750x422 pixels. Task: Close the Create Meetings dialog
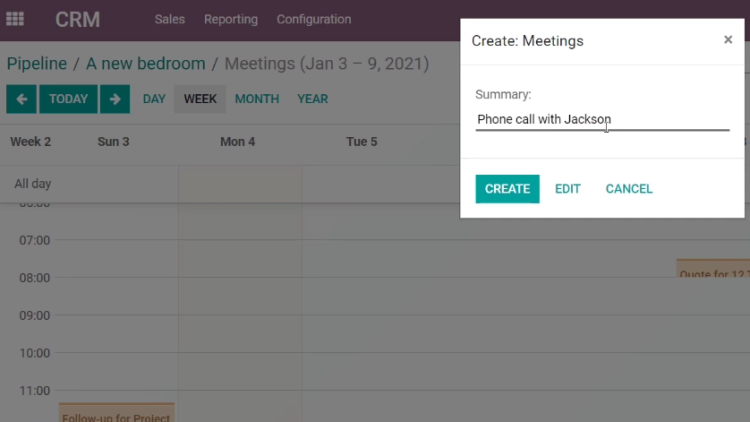click(728, 40)
